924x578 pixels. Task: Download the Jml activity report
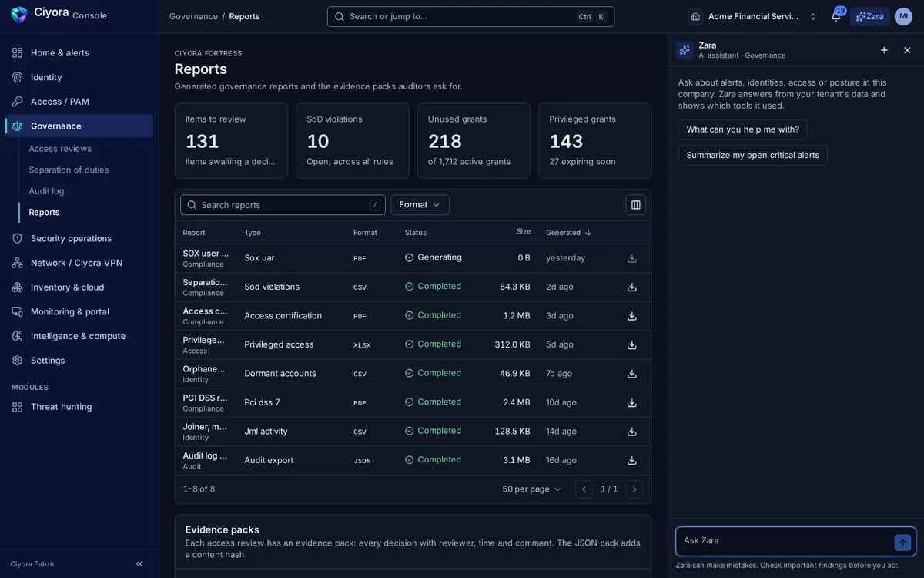tap(632, 432)
